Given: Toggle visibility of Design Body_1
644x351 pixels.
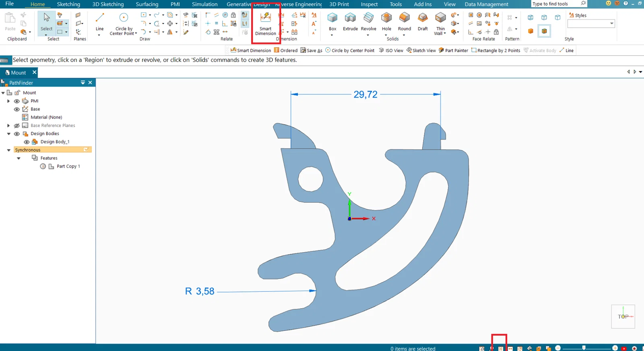Looking at the screenshot, I should [x=27, y=142].
